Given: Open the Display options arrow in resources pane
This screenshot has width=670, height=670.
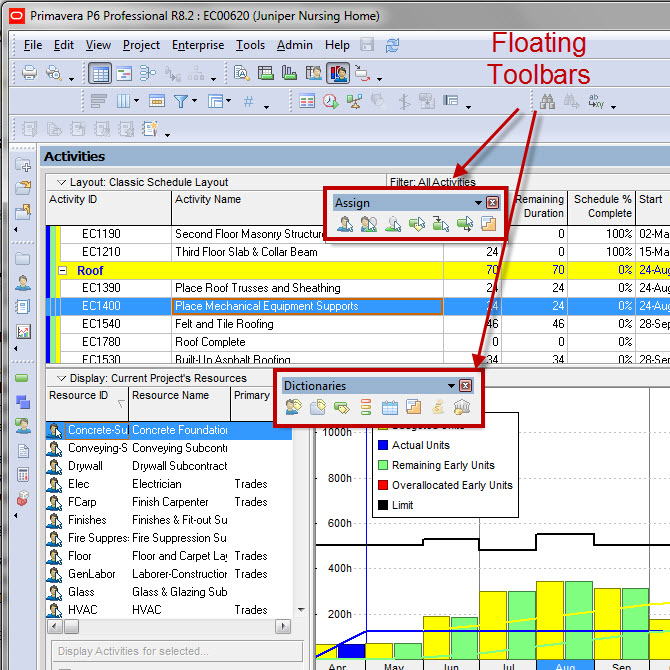Looking at the screenshot, I should click(62, 378).
